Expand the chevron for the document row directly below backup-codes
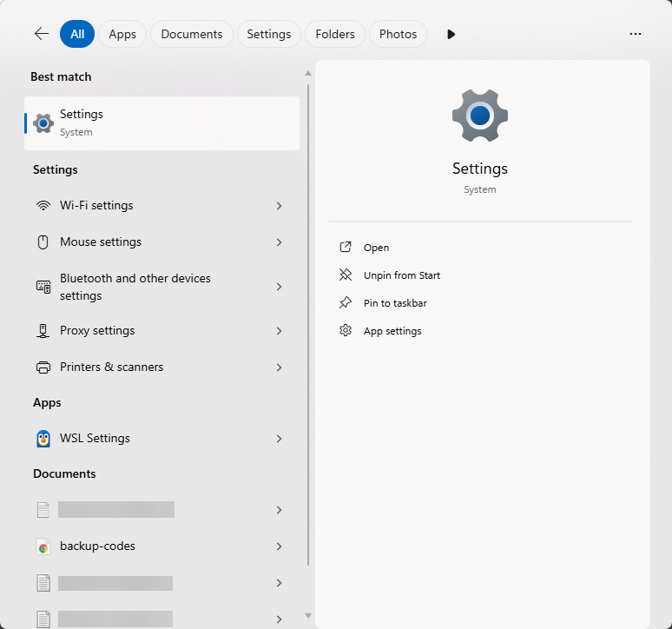The height and width of the screenshot is (629, 672). point(279,583)
